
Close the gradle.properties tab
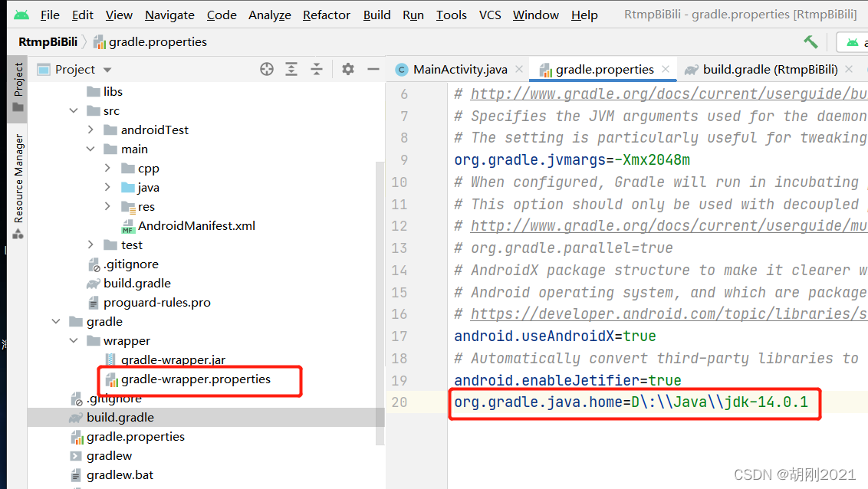tap(666, 69)
